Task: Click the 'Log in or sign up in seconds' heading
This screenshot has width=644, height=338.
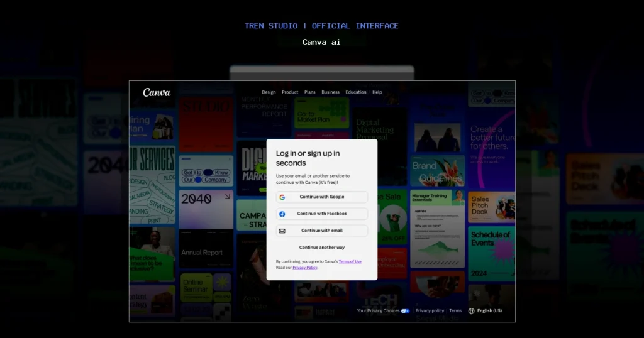Action: tap(308, 158)
